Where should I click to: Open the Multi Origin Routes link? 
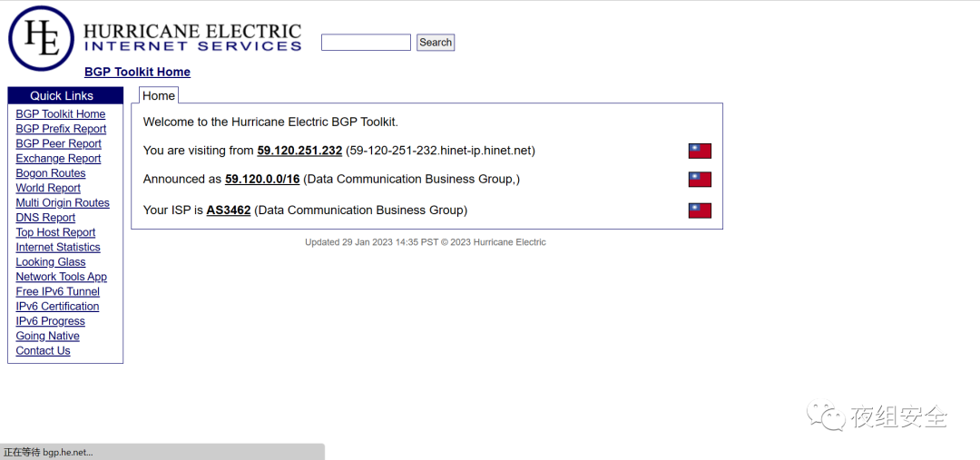click(x=63, y=202)
